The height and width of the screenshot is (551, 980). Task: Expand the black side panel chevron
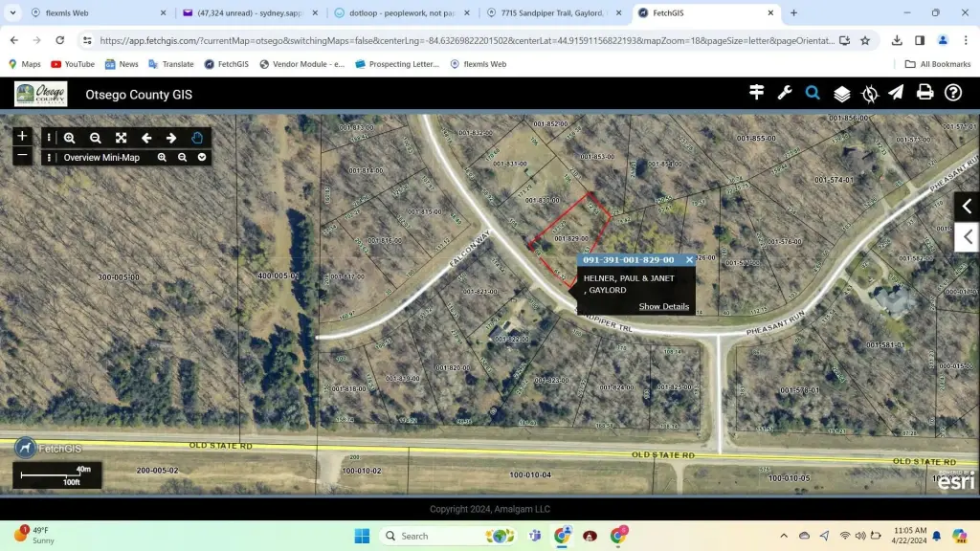tap(967, 206)
